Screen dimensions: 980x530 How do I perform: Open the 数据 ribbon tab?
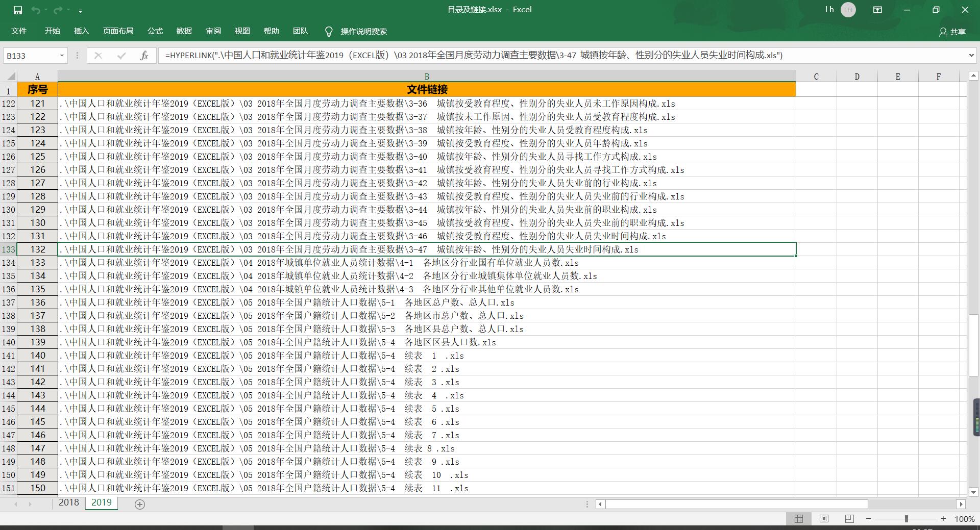click(184, 31)
